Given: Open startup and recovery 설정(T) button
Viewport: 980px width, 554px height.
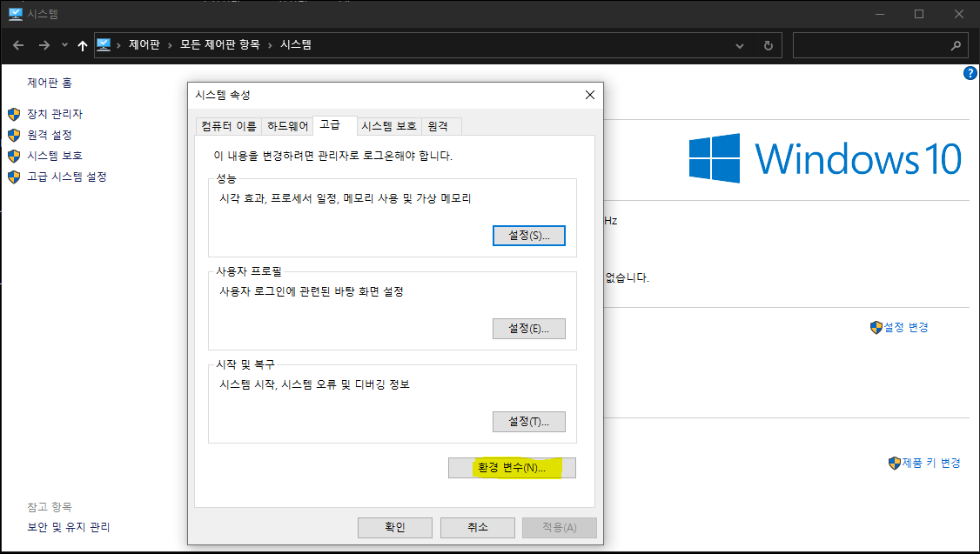Looking at the screenshot, I should (x=529, y=422).
